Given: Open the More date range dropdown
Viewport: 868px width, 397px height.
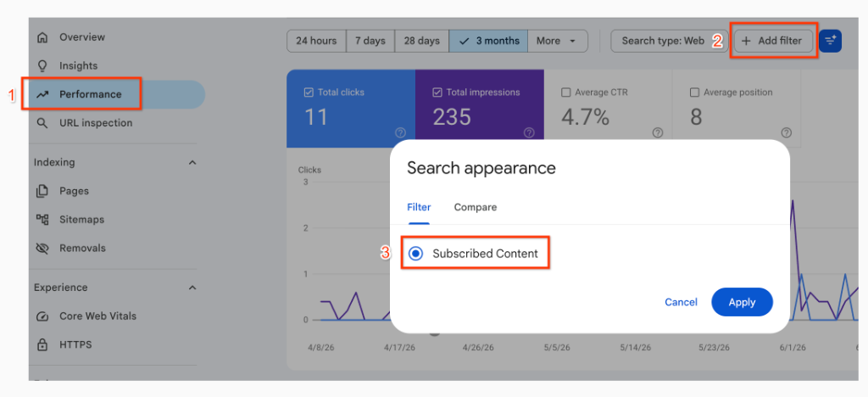Looking at the screenshot, I should point(556,41).
